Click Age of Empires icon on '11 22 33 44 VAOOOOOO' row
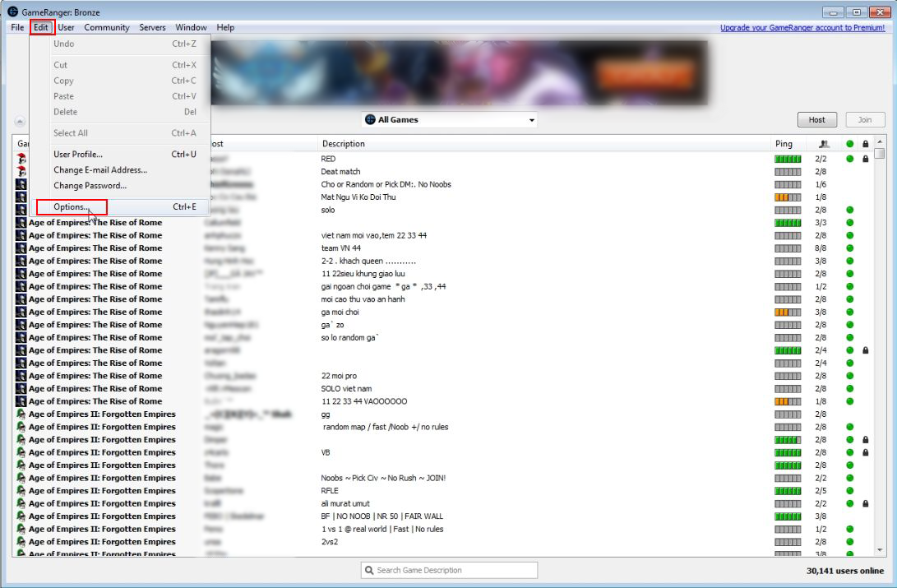The height and width of the screenshot is (588, 897). pyautogui.click(x=21, y=401)
